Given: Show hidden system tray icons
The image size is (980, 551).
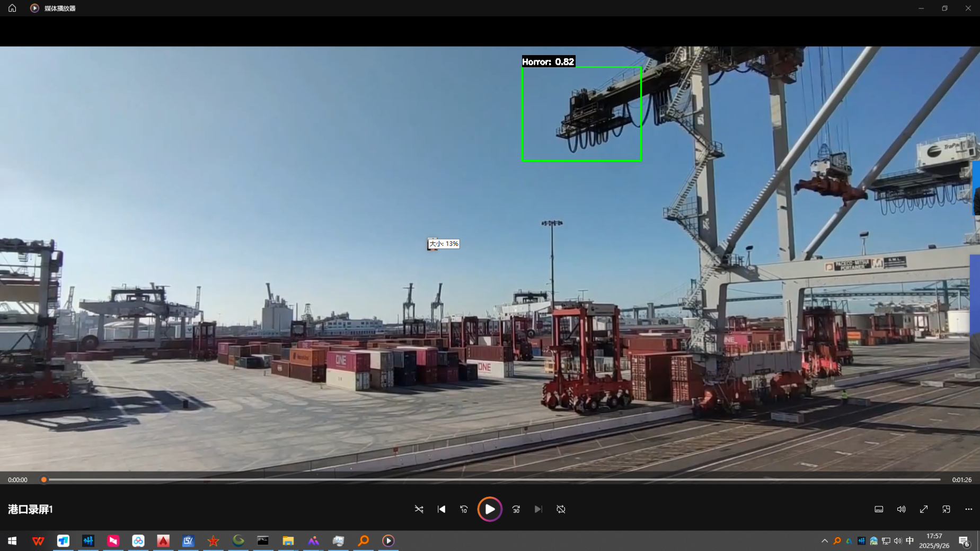Looking at the screenshot, I should click(824, 541).
